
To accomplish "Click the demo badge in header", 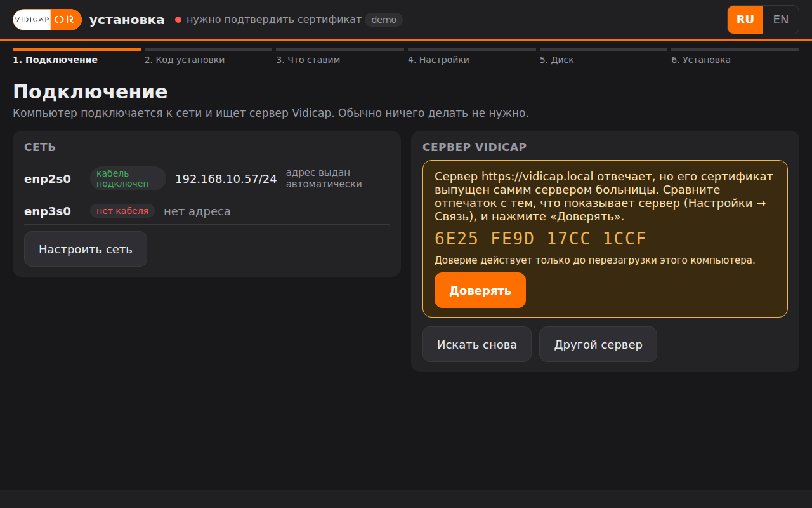I will 384,20.
